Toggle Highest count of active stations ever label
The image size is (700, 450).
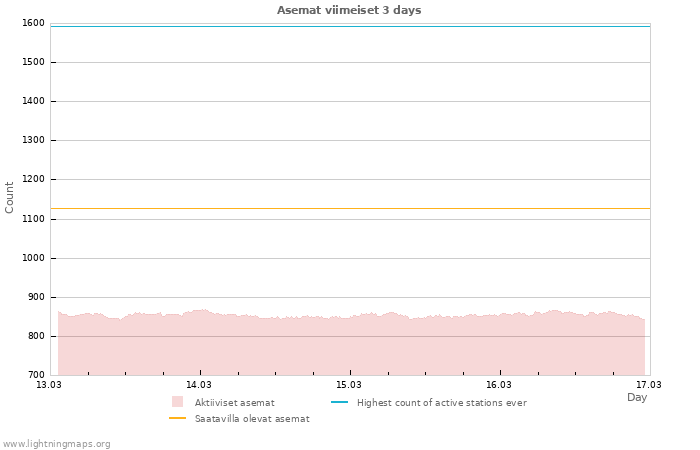pos(441,403)
